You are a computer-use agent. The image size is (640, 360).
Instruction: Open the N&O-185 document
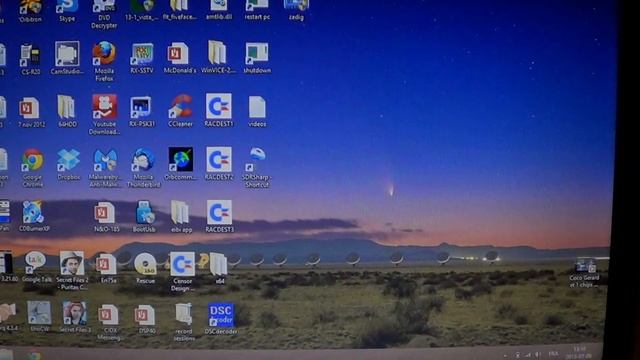click(x=106, y=217)
